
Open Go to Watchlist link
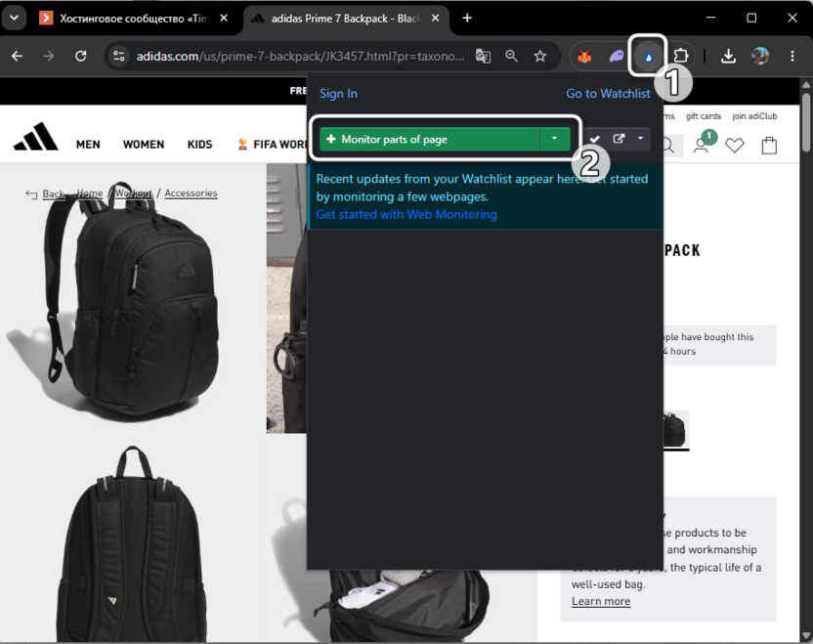click(608, 94)
